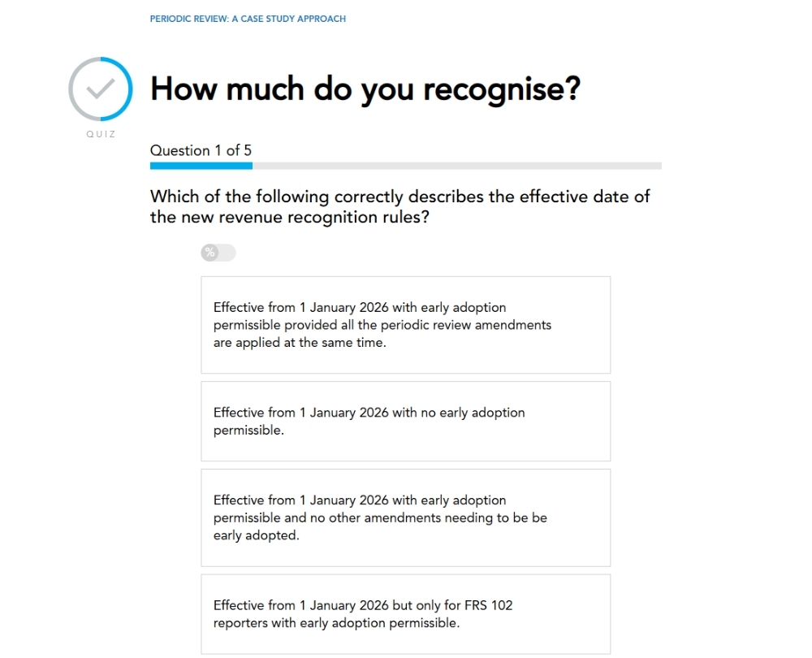812x658 pixels.
Task: Click the "early adopted." line in third answer
Action: pos(256,535)
